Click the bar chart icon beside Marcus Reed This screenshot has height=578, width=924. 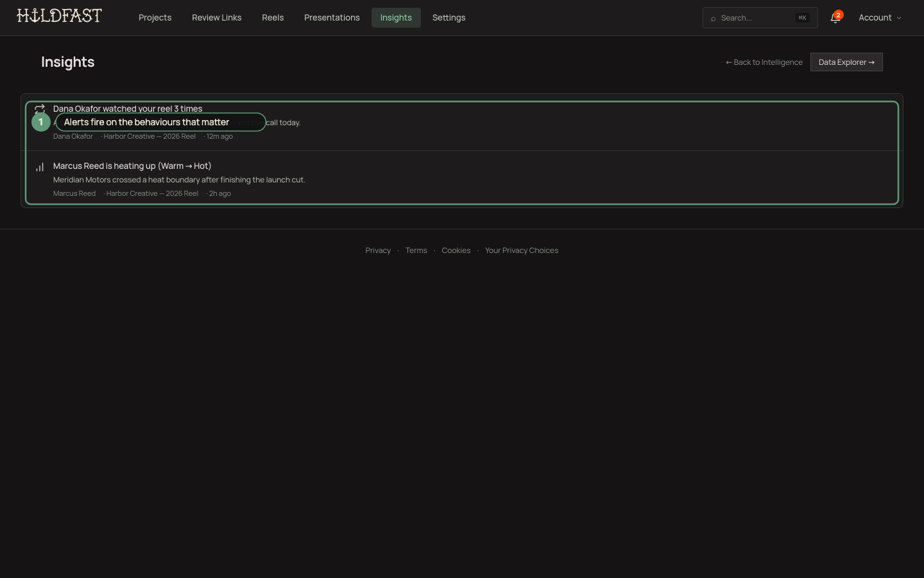coord(40,167)
